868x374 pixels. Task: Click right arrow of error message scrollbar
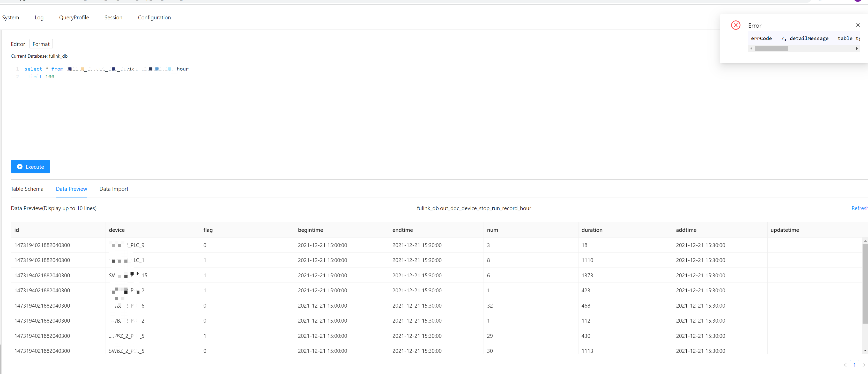[x=857, y=48]
